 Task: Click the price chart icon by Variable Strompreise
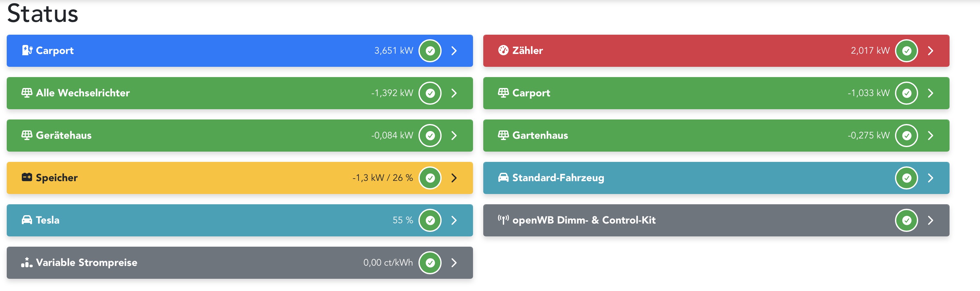click(x=27, y=262)
